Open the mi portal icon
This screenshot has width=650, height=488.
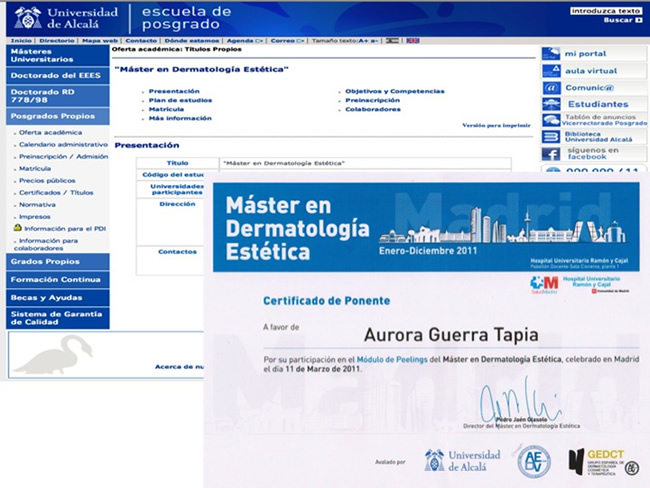coord(551,53)
